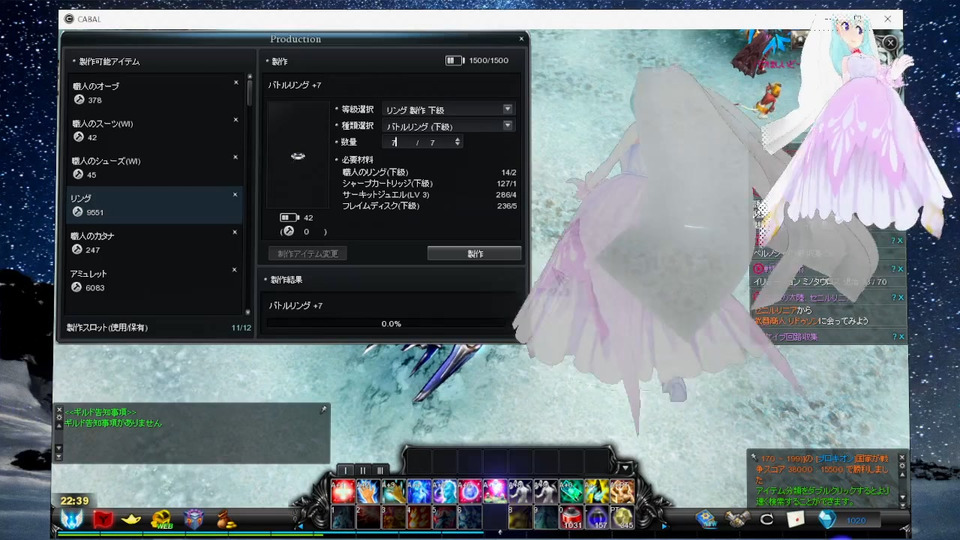Open the blue winged emblem menu icon

72,520
